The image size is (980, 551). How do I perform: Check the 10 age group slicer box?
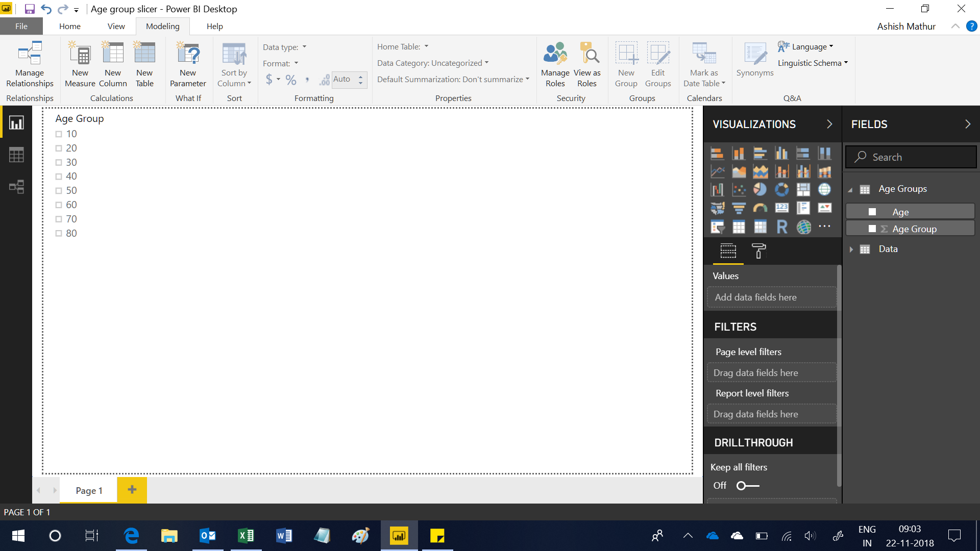(x=59, y=134)
